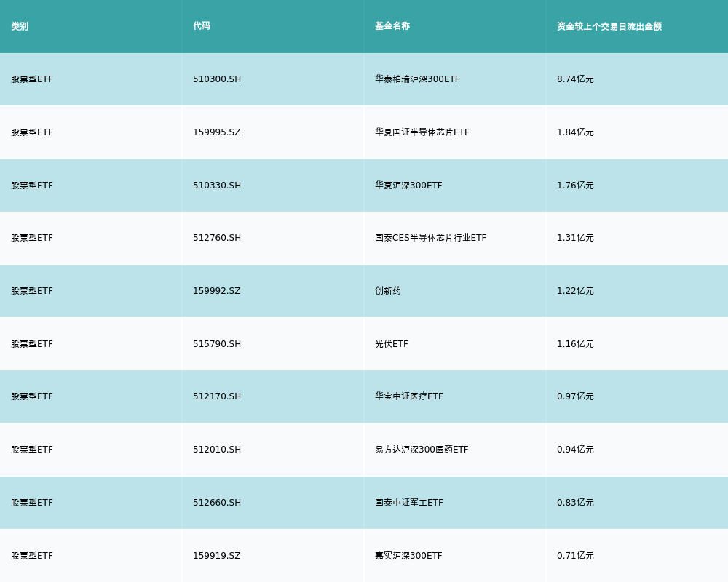Select fund name 华夏国证半导体芯片ETF
The image size is (728, 582).
(422, 132)
